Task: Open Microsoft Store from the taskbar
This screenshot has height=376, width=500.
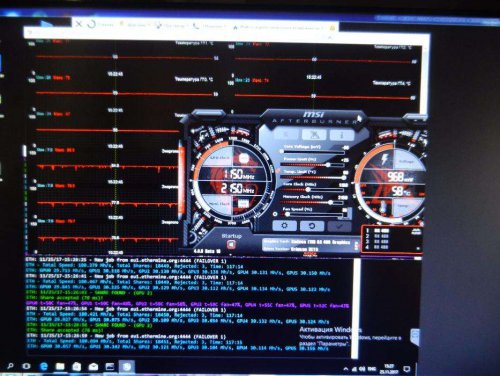Action: (x=77, y=367)
